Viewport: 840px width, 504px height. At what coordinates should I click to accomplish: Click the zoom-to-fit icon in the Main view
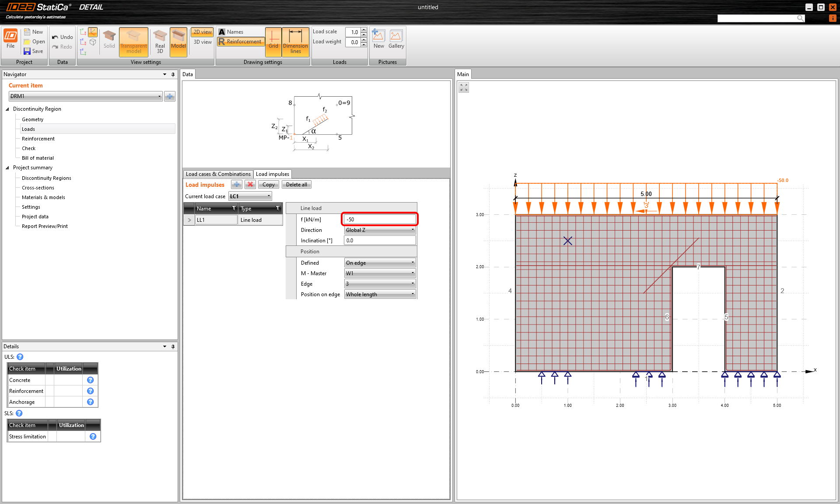coord(464,88)
